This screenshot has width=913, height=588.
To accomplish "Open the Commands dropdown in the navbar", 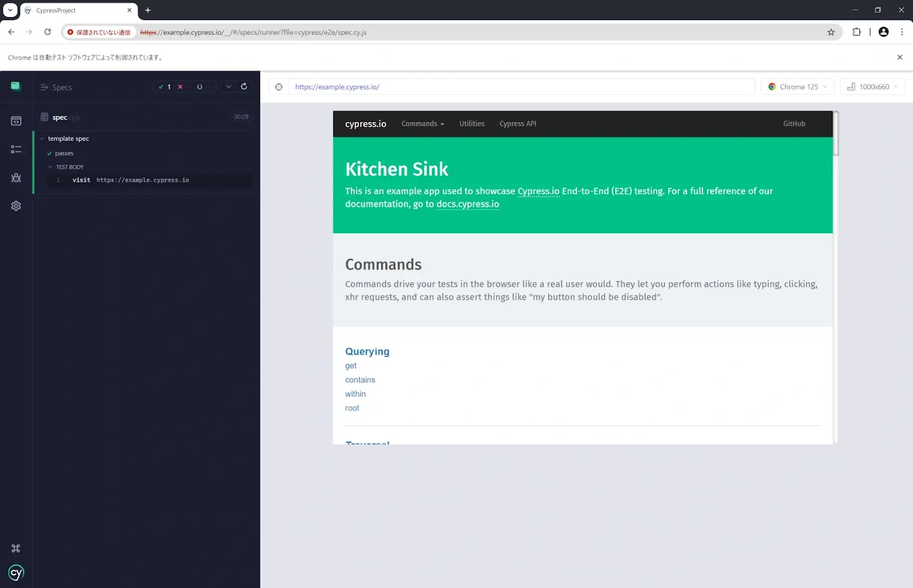I will (x=422, y=124).
